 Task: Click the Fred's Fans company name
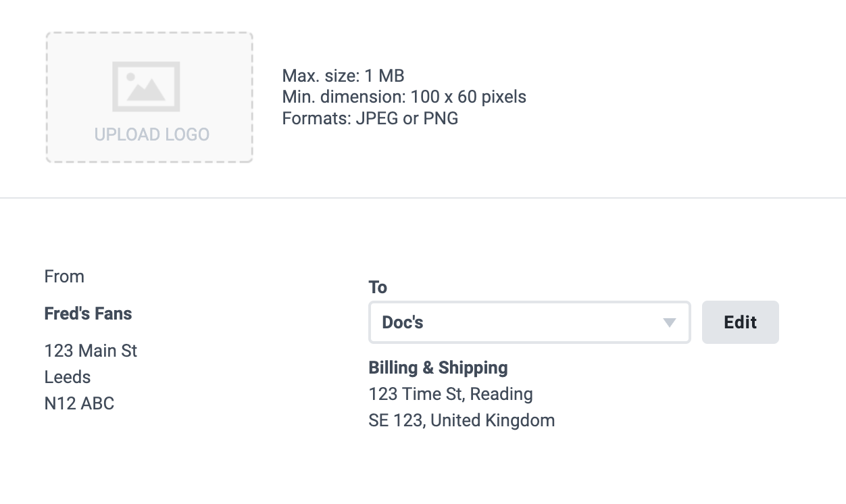coord(88,313)
